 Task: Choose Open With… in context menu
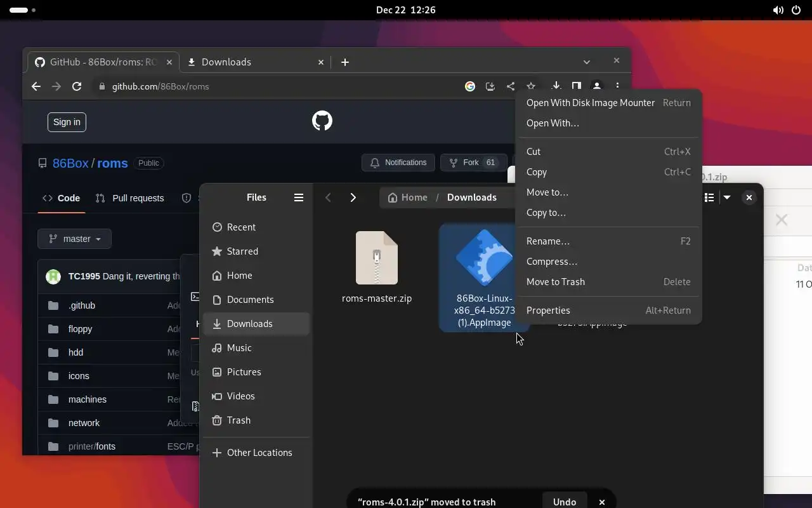[608, 123]
